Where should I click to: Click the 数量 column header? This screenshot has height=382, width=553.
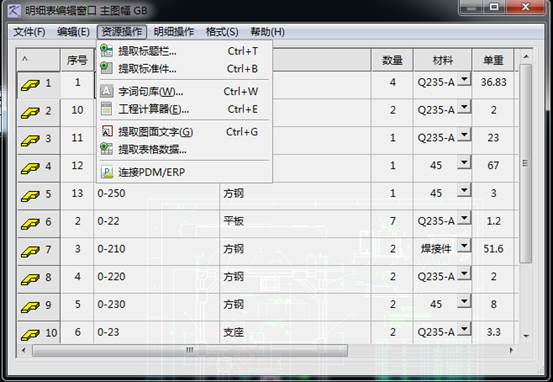[392, 60]
